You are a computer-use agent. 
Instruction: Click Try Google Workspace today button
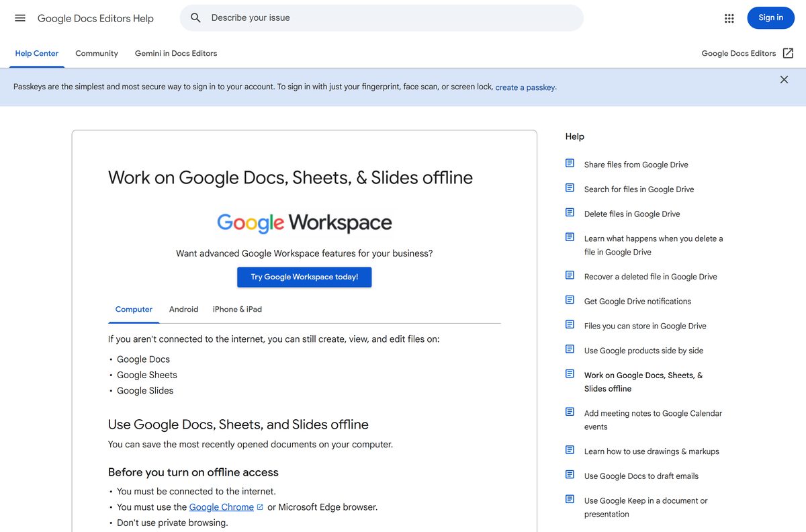(x=304, y=277)
